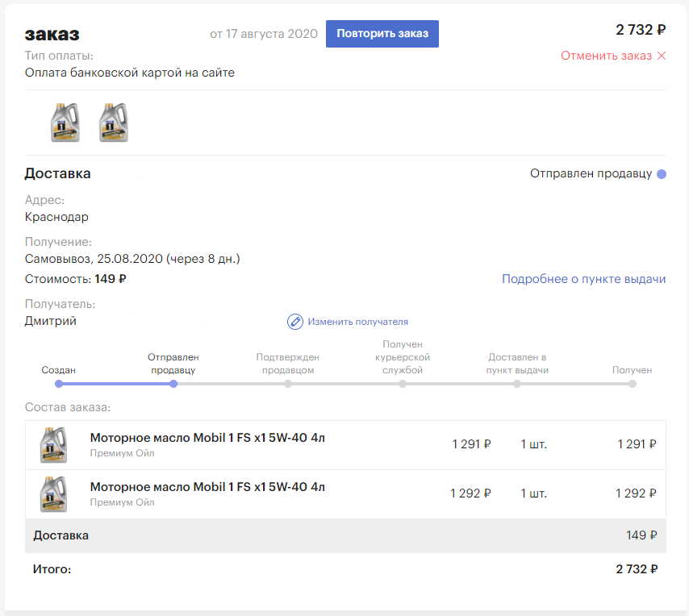
Task: Click Итого total 2 732 ₽ at bottom
Action: point(637,569)
